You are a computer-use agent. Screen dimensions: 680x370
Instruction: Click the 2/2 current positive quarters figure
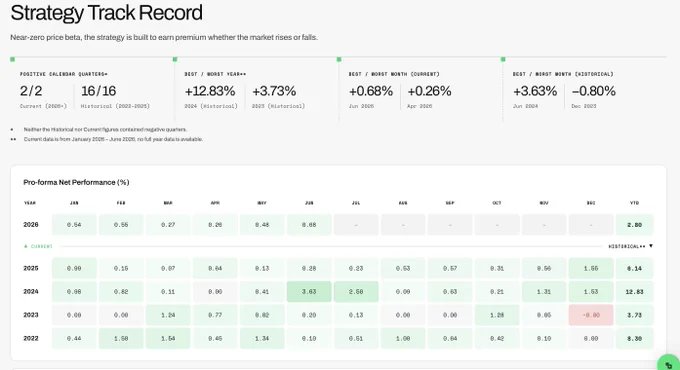click(31, 91)
